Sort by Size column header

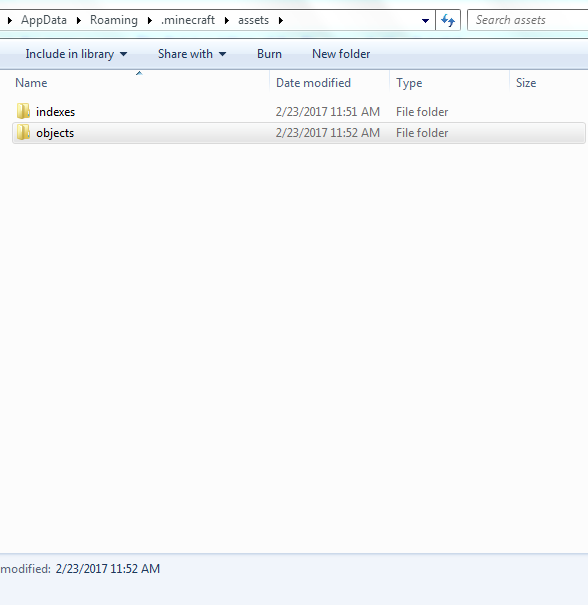[x=549, y=83]
